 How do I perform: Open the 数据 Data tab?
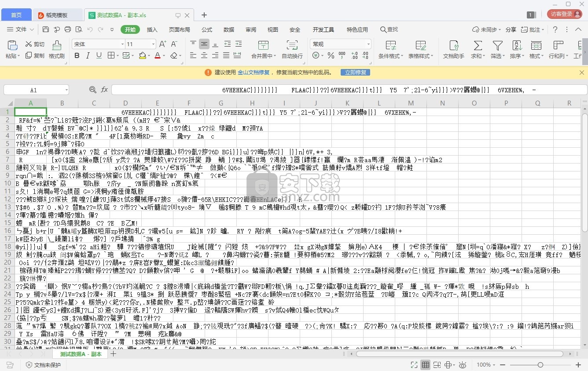pos(229,29)
